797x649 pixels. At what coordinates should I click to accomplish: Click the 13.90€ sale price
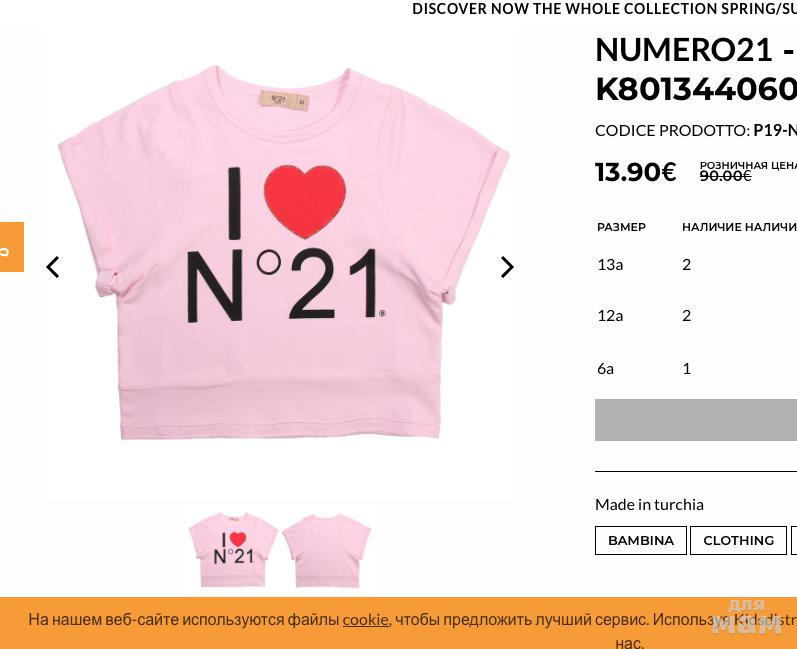pos(636,172)
